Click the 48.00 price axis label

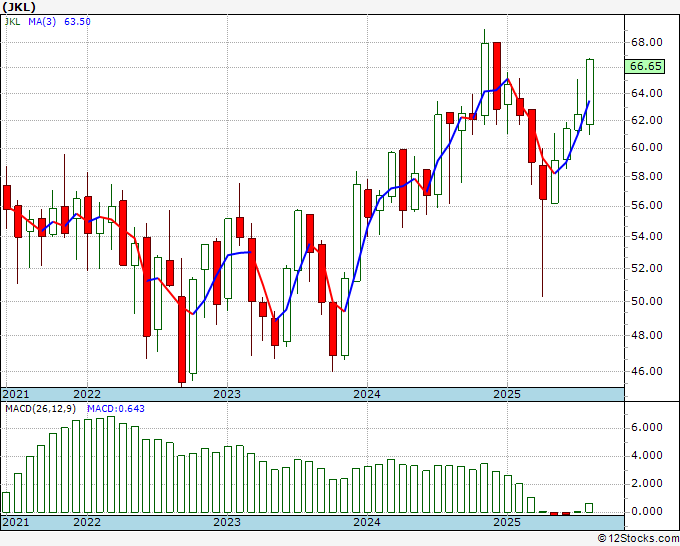coord(647,335)
